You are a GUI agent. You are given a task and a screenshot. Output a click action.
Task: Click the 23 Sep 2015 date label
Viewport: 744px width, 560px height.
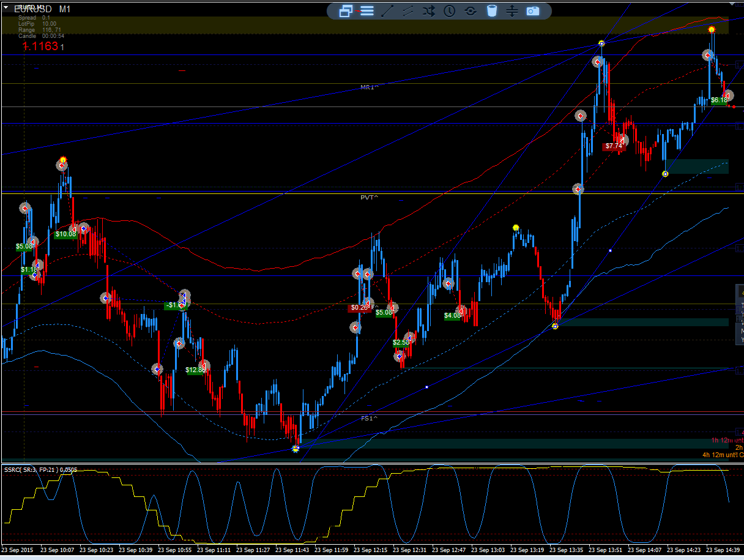pos(18,550)
